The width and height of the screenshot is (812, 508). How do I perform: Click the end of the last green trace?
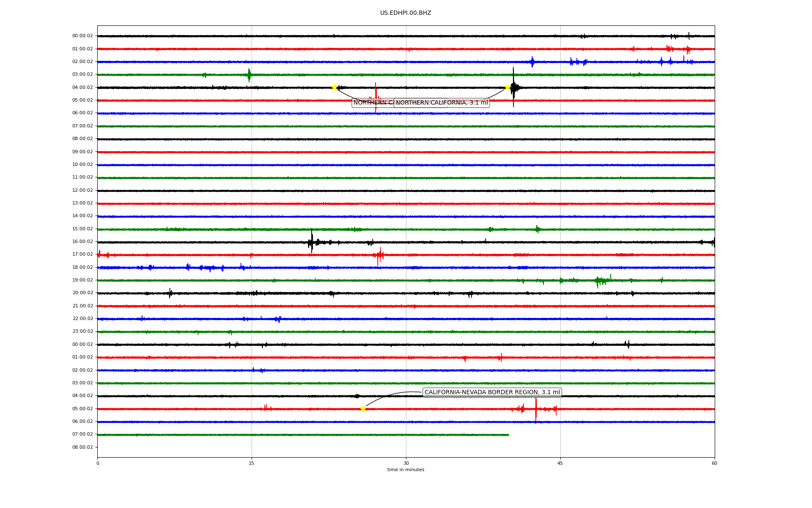point(508,435)
